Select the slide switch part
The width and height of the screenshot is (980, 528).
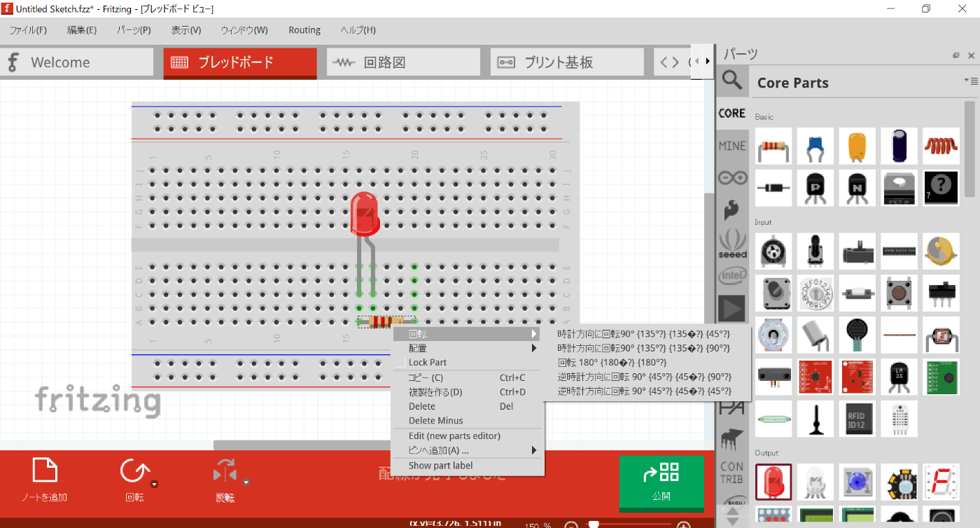[x=941, y=293]
